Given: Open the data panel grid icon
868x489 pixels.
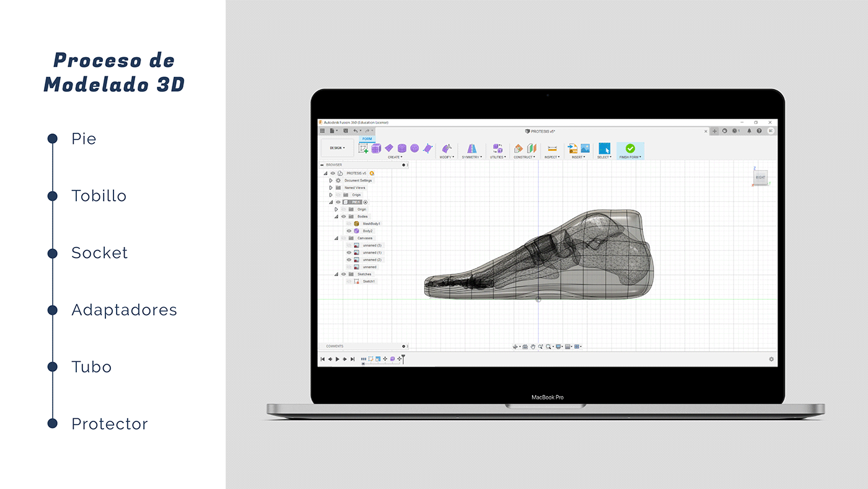Looking at the screenshot, I should (322, 131).
